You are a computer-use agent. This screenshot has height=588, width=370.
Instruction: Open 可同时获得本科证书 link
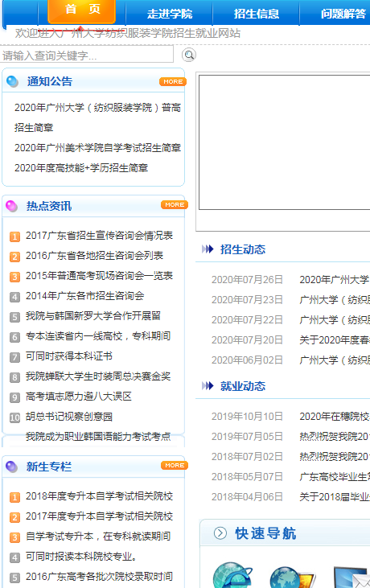(x=68, y=356)
